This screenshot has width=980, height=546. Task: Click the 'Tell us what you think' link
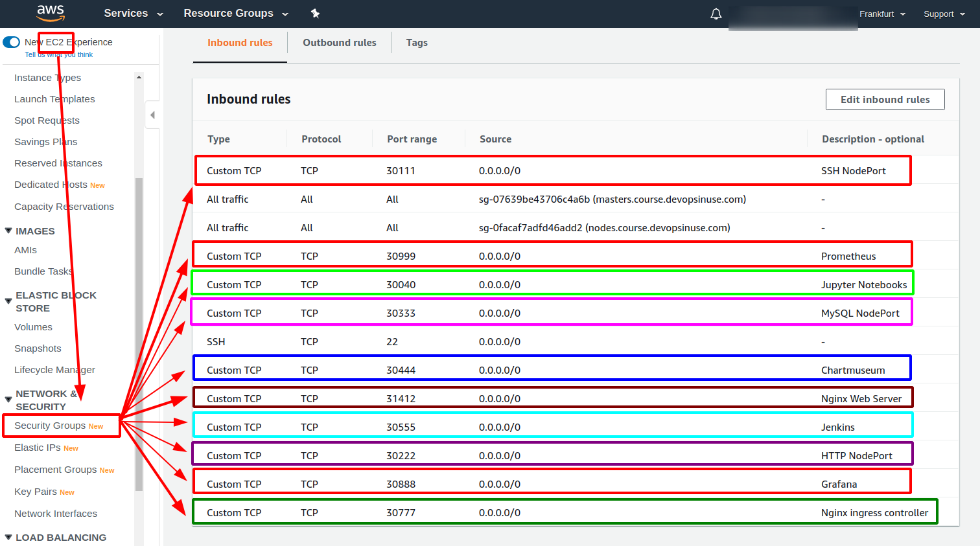point(58,54)
